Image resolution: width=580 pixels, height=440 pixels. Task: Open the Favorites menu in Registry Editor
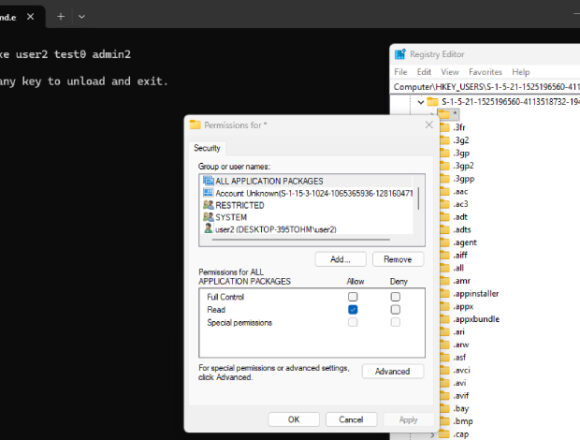tap(485, 72)
